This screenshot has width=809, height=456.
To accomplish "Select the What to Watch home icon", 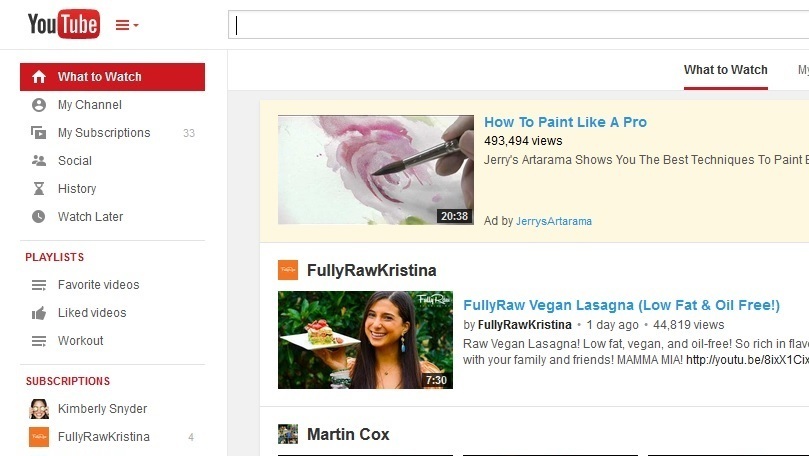I will (x=39, y=77).
